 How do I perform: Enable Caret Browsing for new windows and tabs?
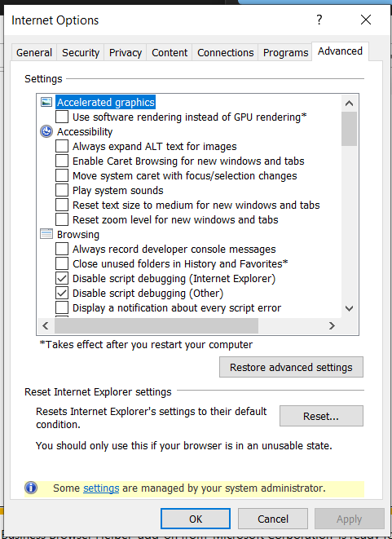pos(62,161)
